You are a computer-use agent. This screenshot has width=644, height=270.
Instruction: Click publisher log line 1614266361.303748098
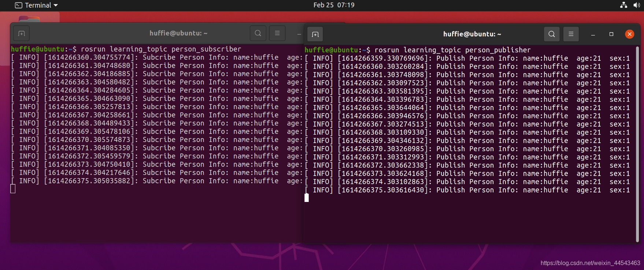tap(467, 75)
